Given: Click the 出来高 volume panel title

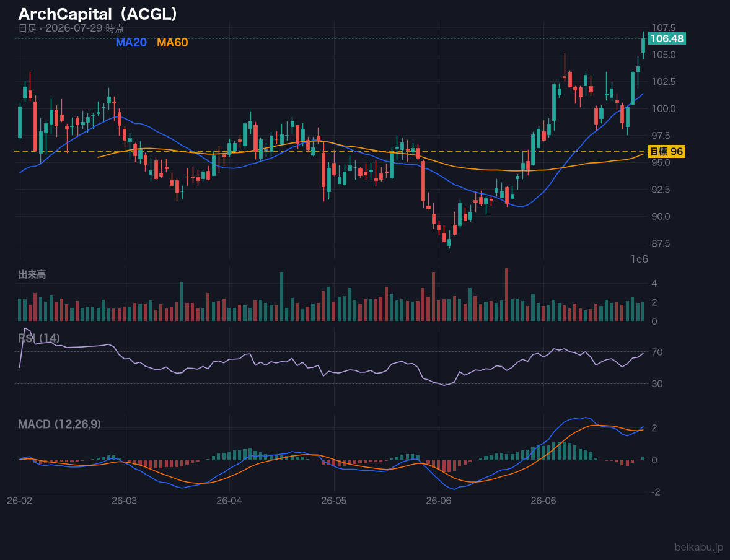Looking at the screenshot, I should 32,274.
